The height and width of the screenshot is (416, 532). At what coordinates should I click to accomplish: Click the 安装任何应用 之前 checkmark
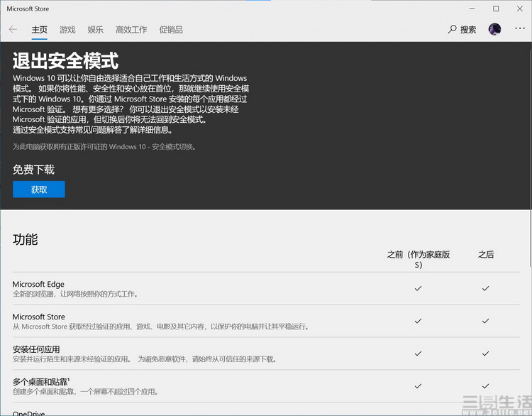[x=418, y=354]
